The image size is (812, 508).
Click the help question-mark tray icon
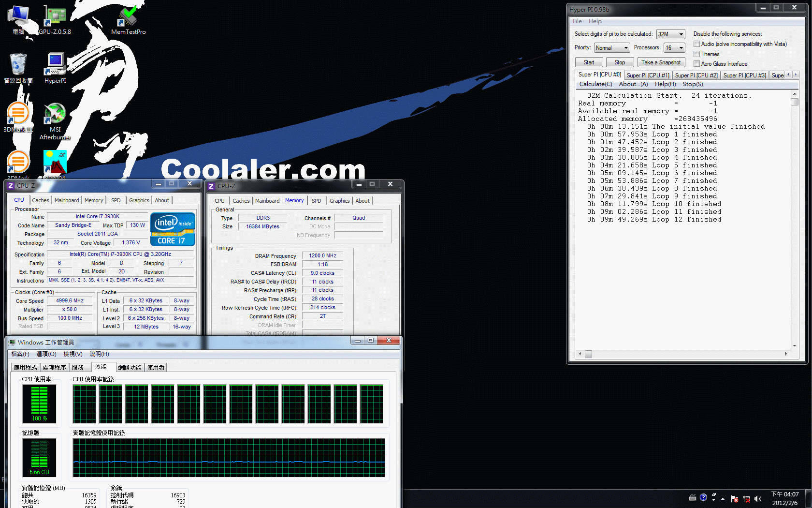[703, 497]
